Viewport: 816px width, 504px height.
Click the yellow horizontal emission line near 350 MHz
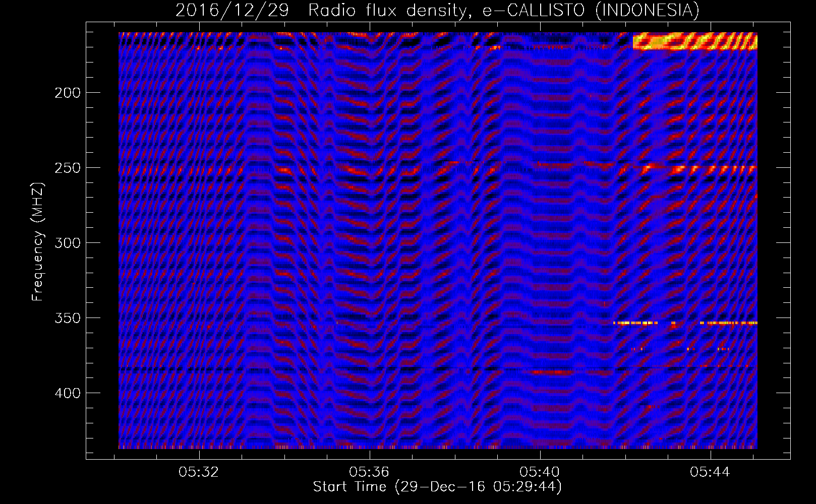[685, 323]
